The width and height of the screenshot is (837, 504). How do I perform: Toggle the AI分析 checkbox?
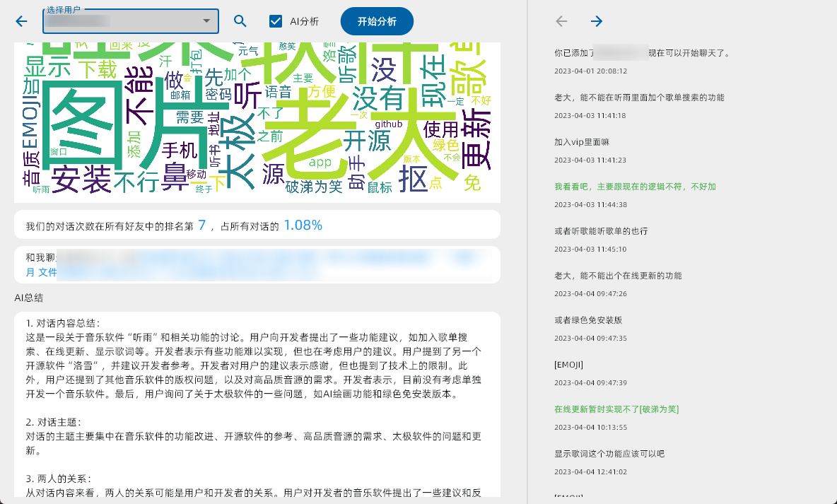tap(276, 21)
